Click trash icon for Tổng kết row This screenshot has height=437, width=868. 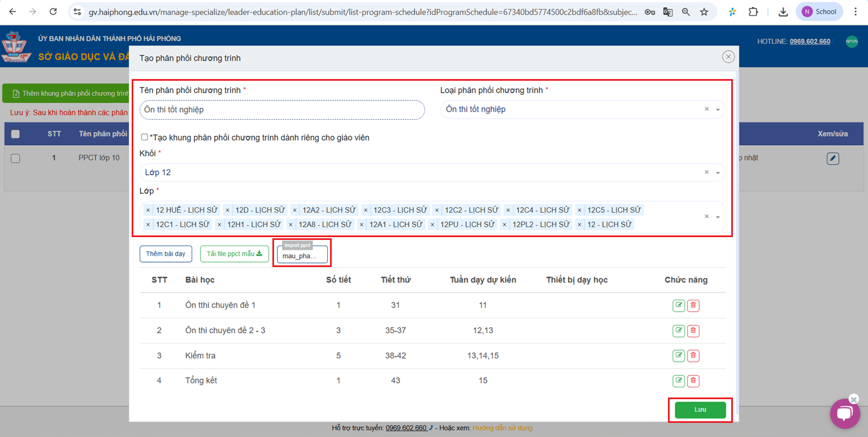[693, 381]
